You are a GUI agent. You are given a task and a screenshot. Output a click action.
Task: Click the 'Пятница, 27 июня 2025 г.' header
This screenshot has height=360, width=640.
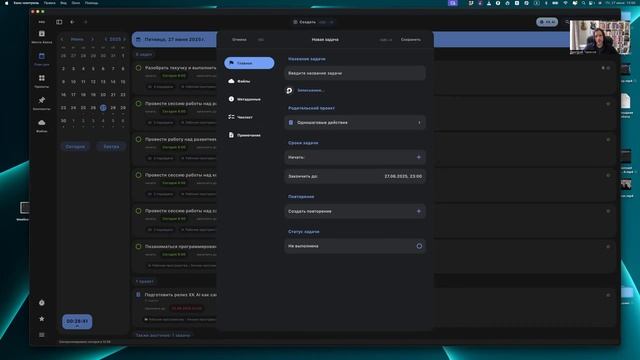[174, 40]
